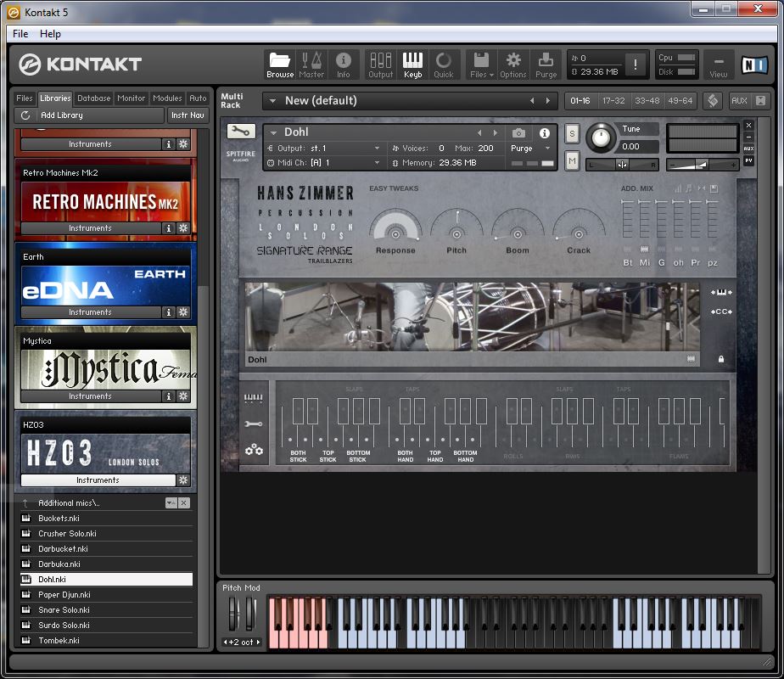This screenshot has width=784, height=679.
Task: Open the Browse panel toggle
Action: pyautogui.click(x=279, y=65)
